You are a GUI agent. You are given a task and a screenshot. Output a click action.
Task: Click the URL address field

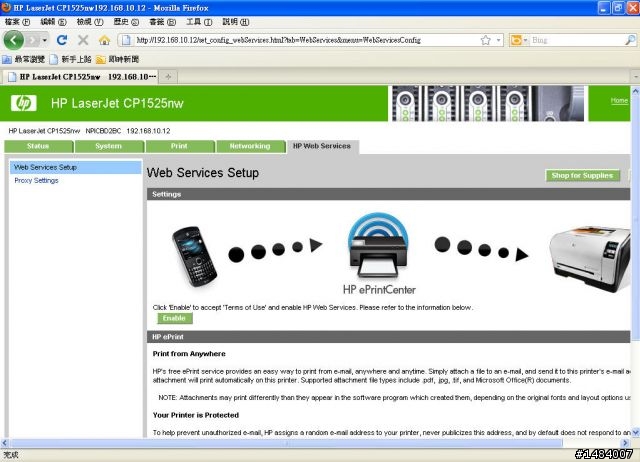pyautogui.click(x=306, y=40)
